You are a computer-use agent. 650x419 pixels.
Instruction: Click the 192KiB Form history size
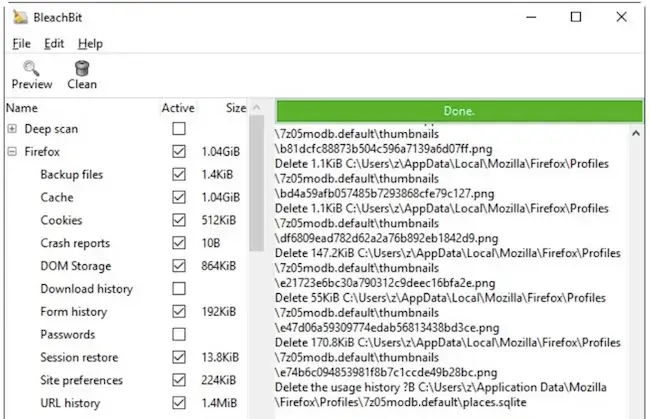[218, 311]
